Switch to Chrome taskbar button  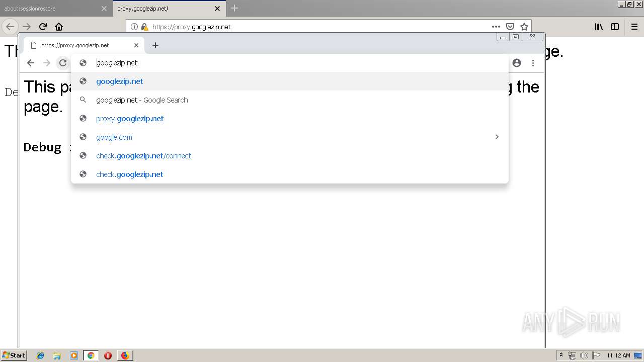91,355
